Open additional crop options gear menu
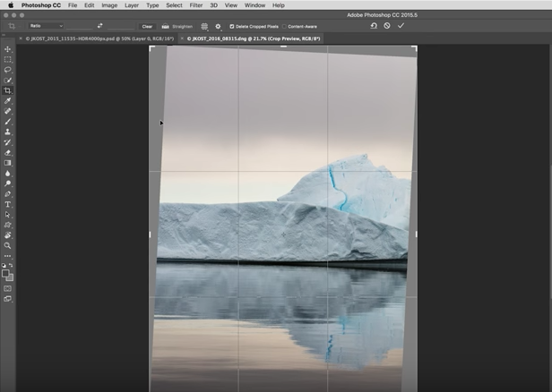The image size is (552, 392). (218, 26)
